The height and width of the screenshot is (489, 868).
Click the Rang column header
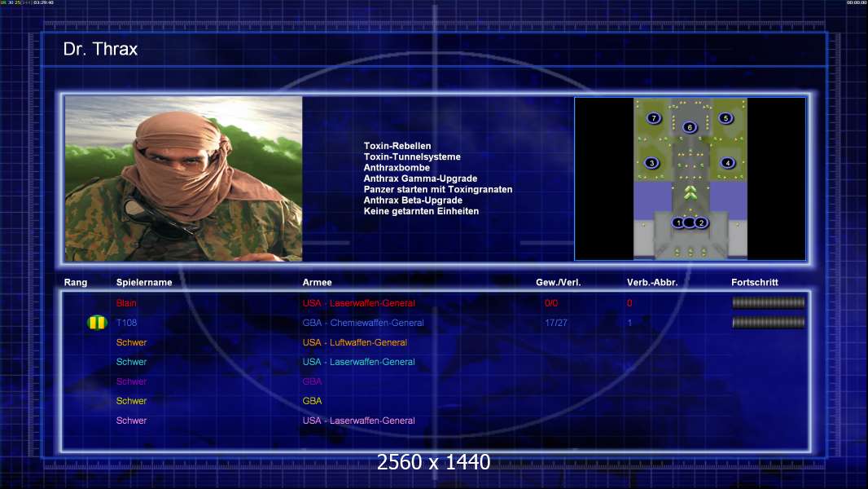75,283
